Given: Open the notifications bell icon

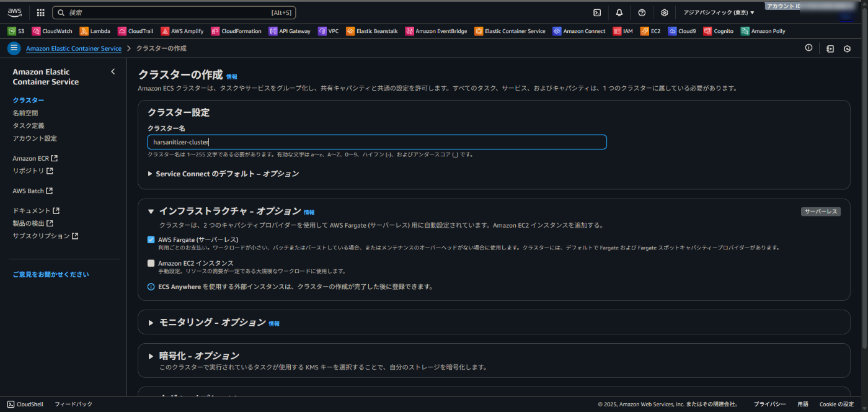Looking at the screenshot, I should [x=619, y=12].
